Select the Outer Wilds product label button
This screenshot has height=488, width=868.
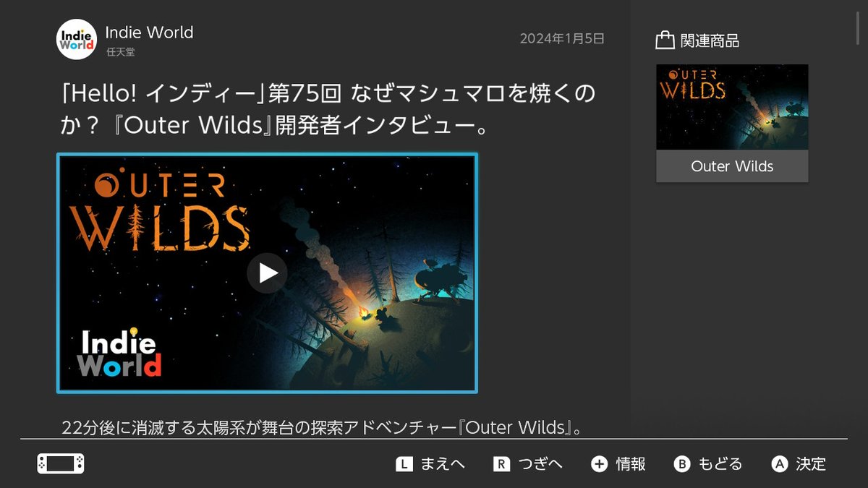pyautogui.click(x=732, y=166)
